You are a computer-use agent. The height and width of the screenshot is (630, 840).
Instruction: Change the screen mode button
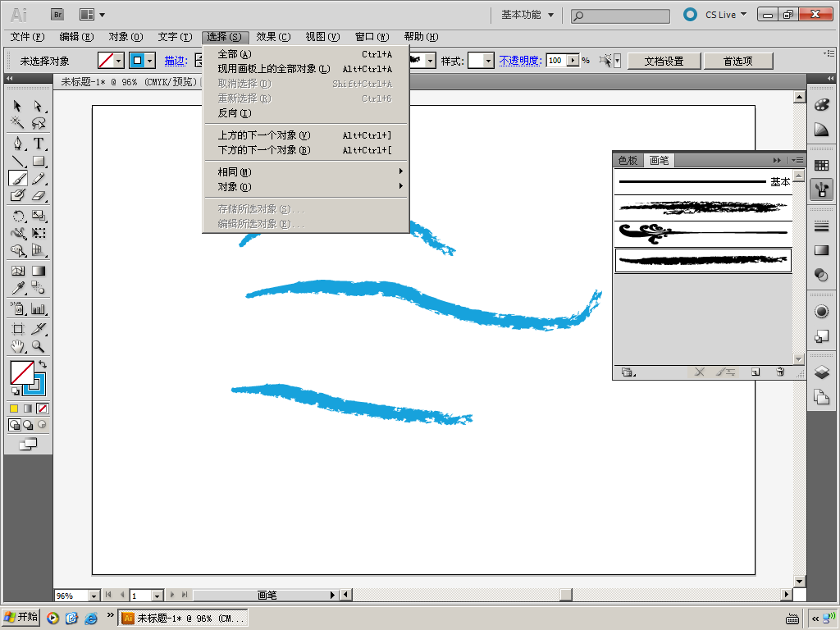coord(28,444)
